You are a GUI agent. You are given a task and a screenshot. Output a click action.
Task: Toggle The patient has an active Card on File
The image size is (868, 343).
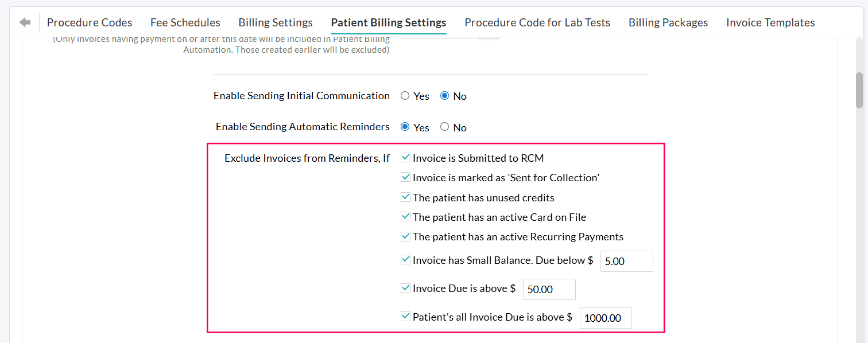(405, 216)
